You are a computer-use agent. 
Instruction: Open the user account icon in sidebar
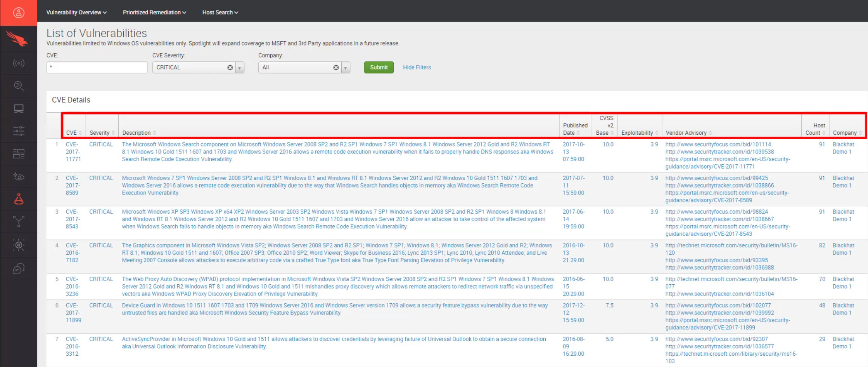coord(19,13)
